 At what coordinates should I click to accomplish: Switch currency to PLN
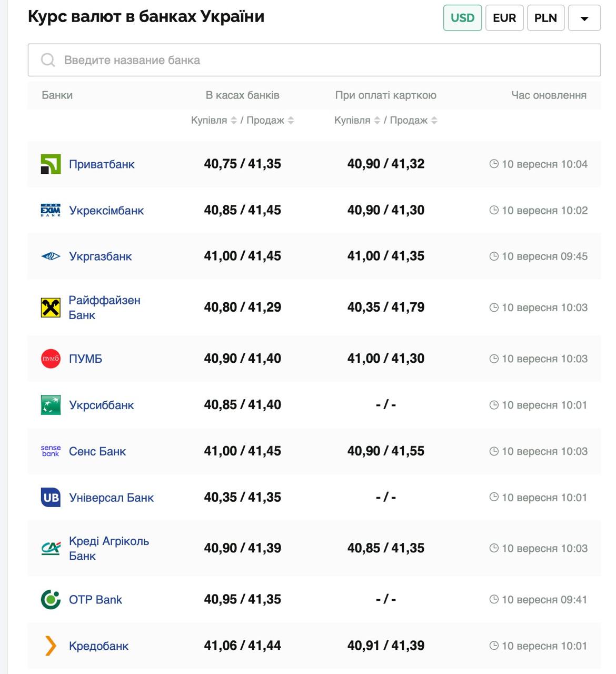pyautogui.click(x=545, y=18)
